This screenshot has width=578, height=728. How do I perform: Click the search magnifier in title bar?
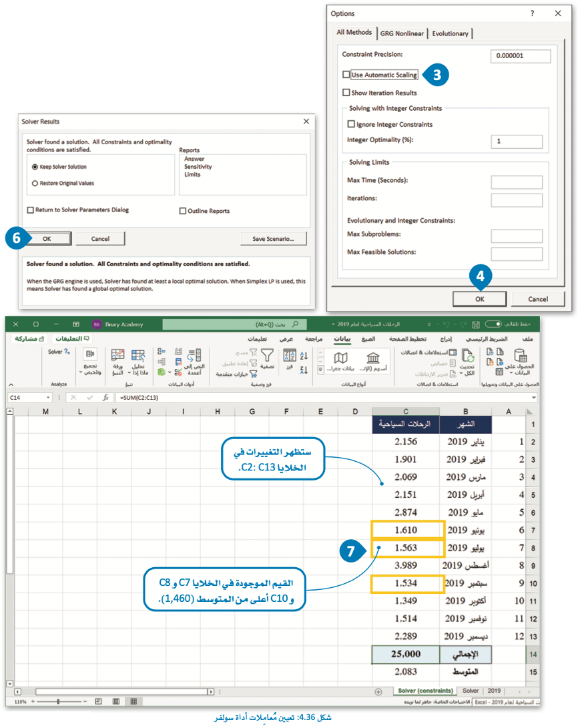[x=295, y=324]
